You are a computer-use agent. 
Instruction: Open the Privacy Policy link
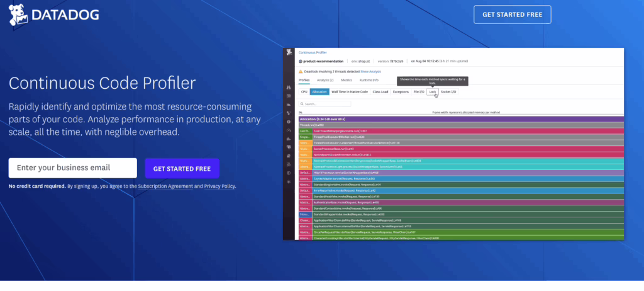[x=219, y=186]
